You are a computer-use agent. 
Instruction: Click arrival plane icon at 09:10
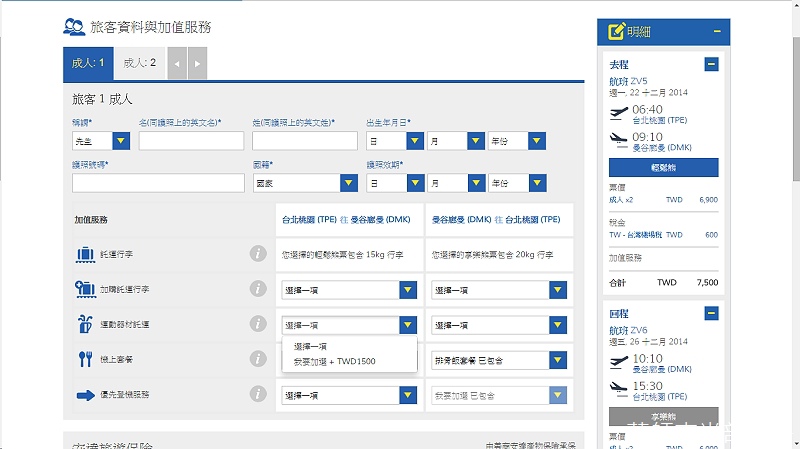[x=619, y=140]
